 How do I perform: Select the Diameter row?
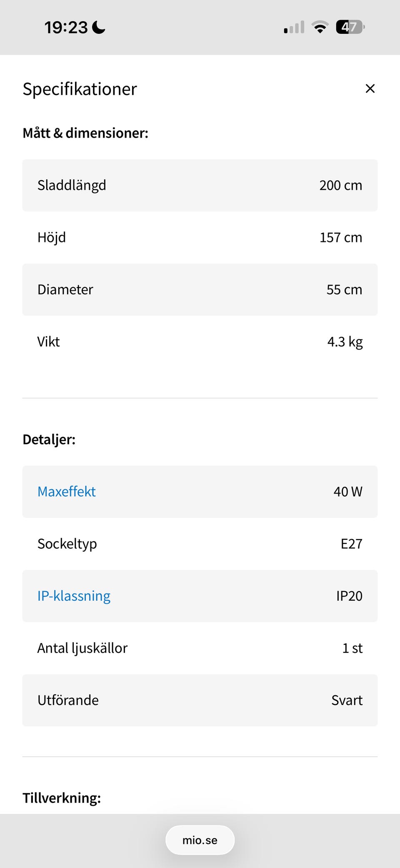[x=200, y=289]
